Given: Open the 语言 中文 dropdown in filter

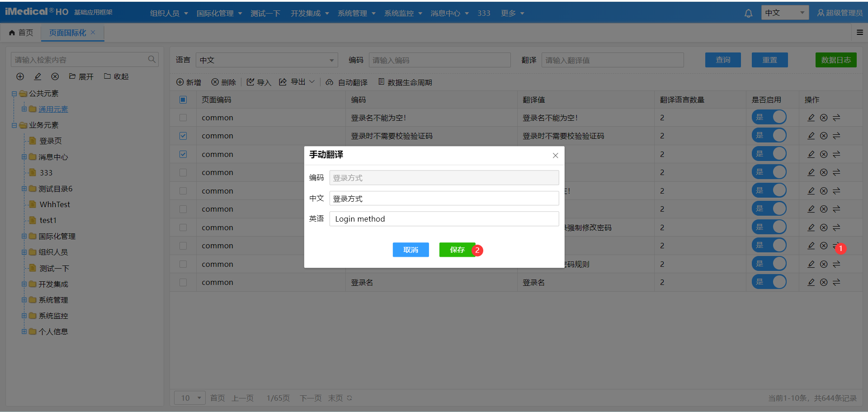Looking at the screenshot, I should coord(267,60).
